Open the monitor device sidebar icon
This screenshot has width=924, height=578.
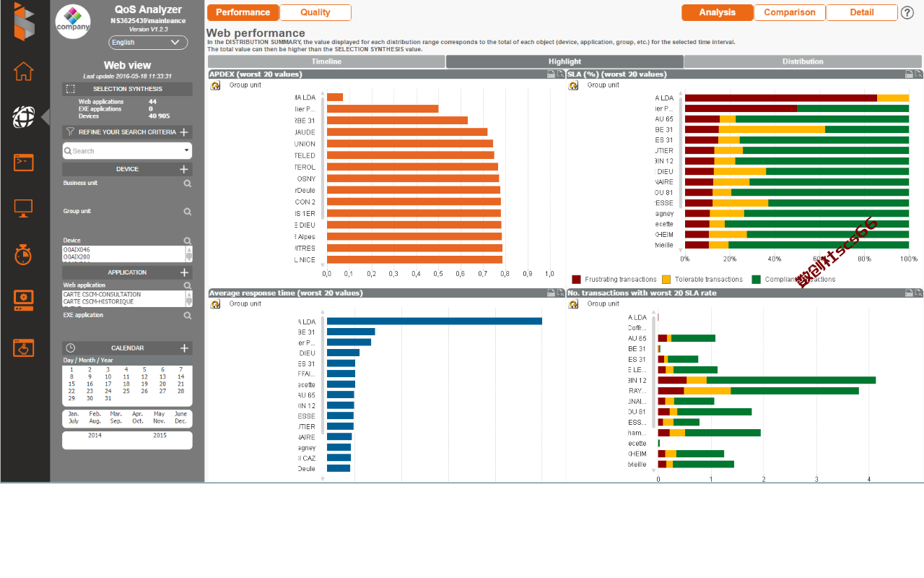pyautogui.click(x=24, y=208)
